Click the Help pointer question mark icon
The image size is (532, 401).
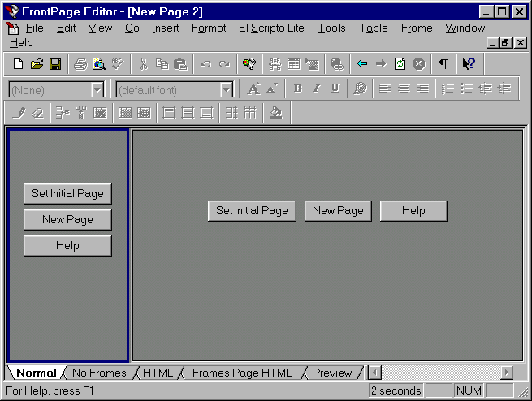468,63
